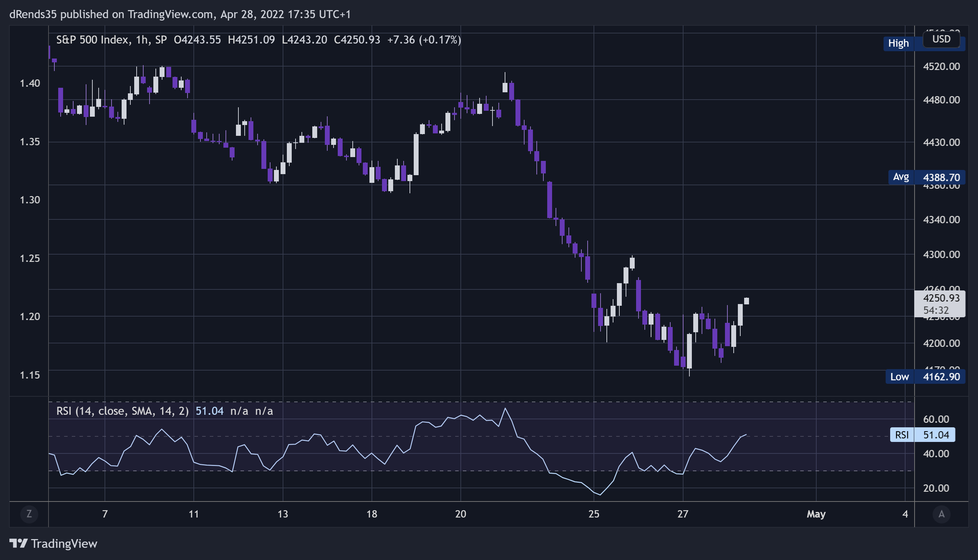Toggle the A auto-scale button
978x560 pixels.
click(941, 514)
